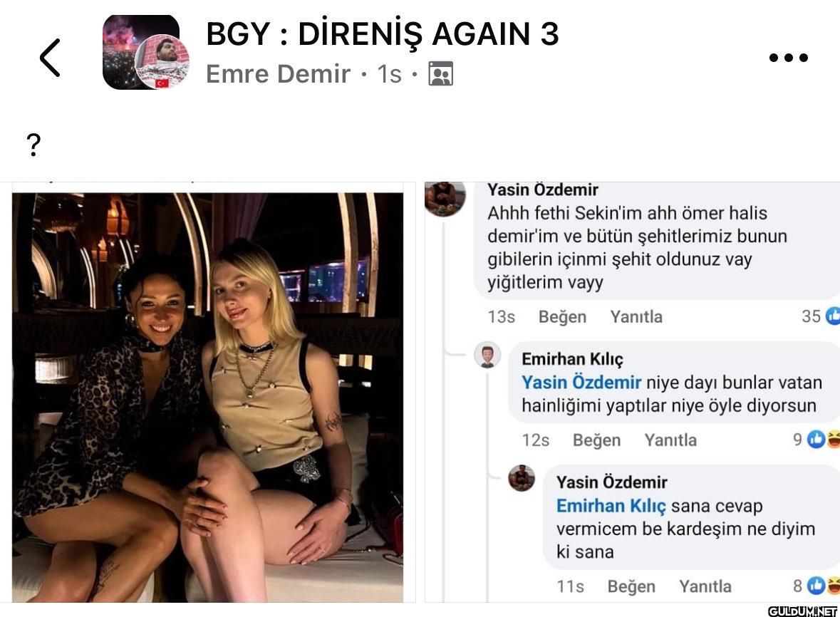The height and width of the screenshot is (617, 840).
Task: Reply to the 11s comment with Yanıtla
Action: click(x=705, y=586)
